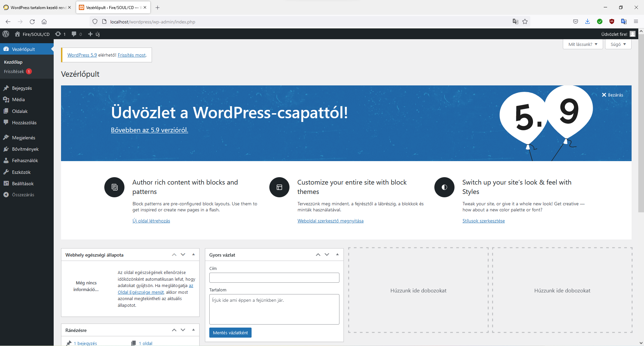
Task: Move Webhely egészségi állapota box up
Action: (x=174, y=255)
